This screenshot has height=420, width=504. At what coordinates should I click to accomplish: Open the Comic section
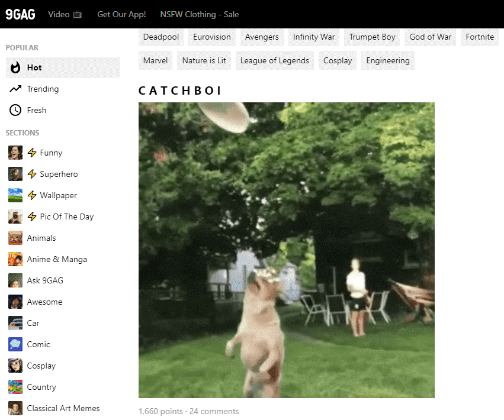38,344
